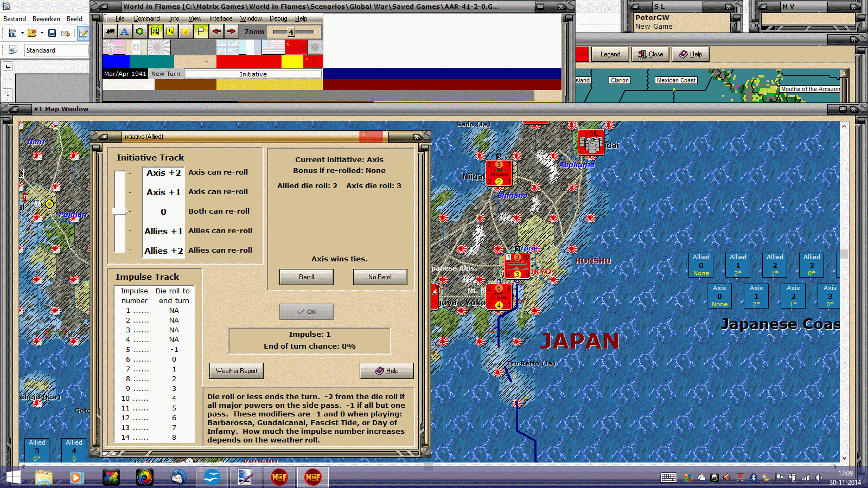Viewport: 868px width, 488px height.
Task: Click the Allied 1 sea box section
Action: tap(738, 265)
